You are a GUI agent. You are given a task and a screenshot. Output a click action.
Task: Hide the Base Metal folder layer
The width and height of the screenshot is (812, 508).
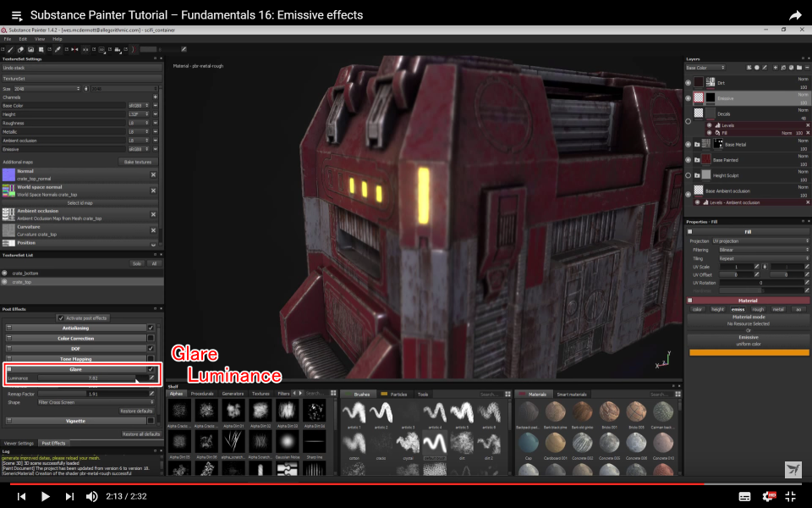click(689, 145)
